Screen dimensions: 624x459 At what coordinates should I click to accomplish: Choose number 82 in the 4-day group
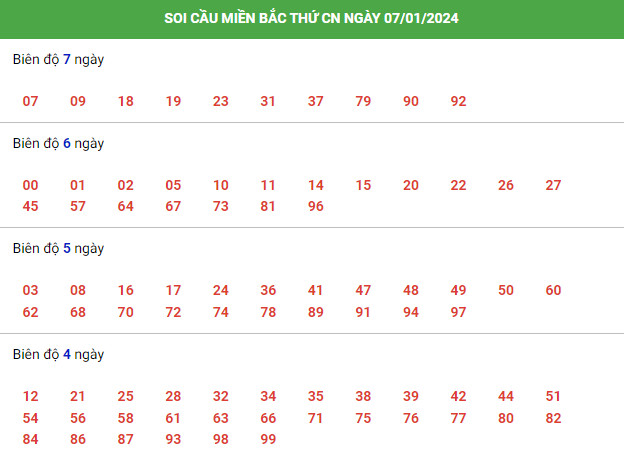tap(553, 418)
